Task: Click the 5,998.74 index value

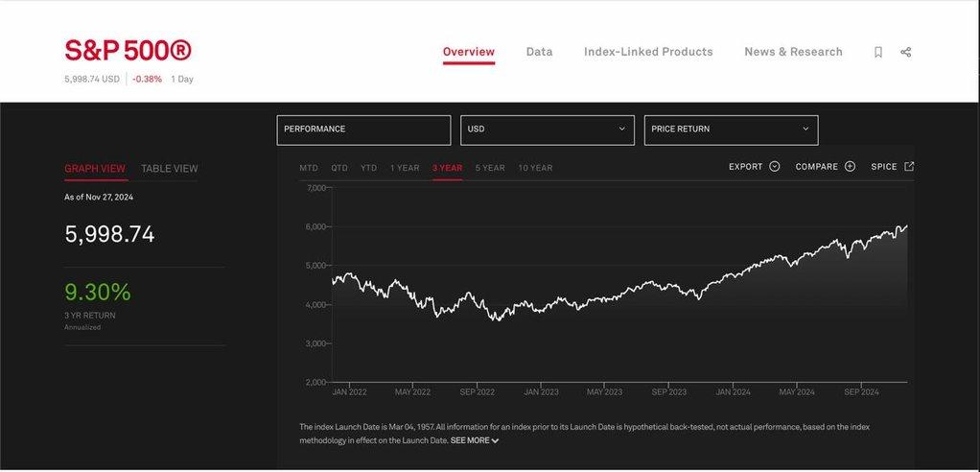Action: pos(109,234)
